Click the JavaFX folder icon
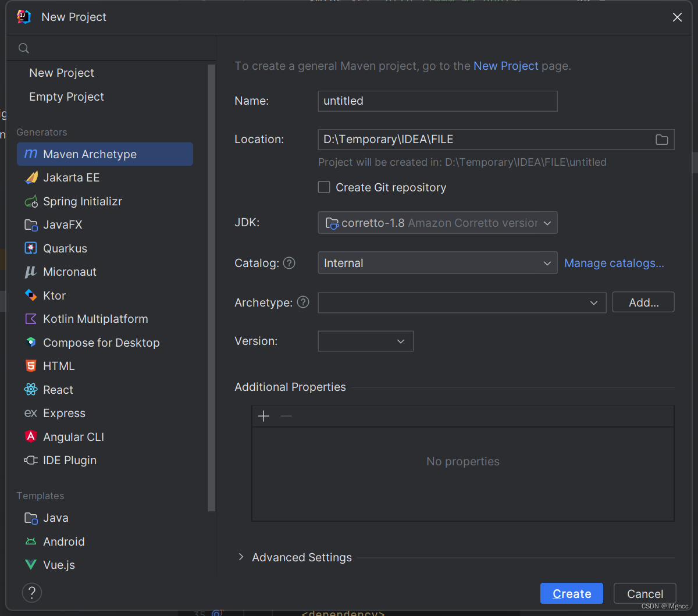The height and width of the screenshot is (616, 698). pos(31,225)
